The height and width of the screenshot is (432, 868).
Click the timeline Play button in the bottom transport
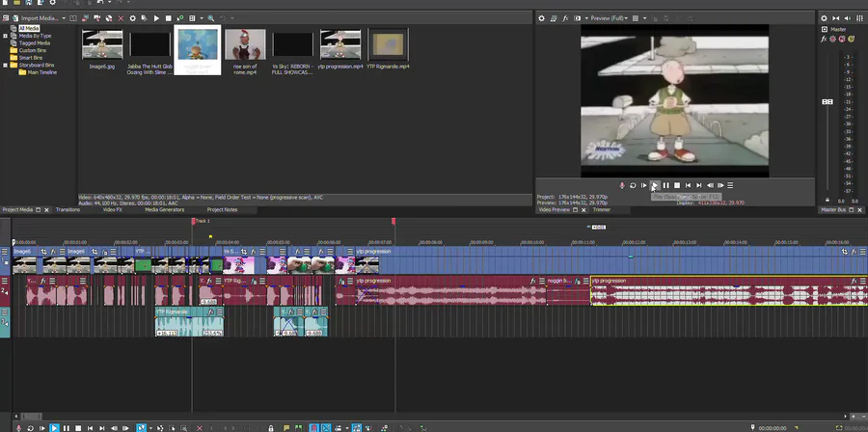pos(54,428)
